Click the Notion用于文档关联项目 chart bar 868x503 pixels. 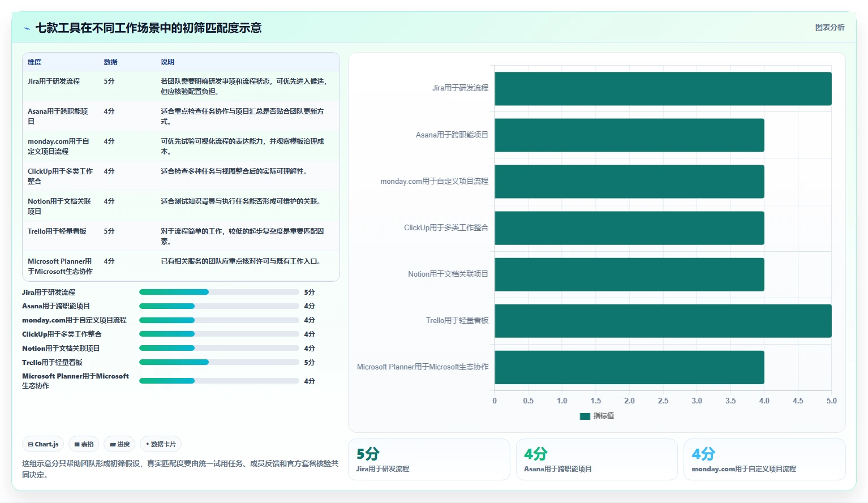629,274
